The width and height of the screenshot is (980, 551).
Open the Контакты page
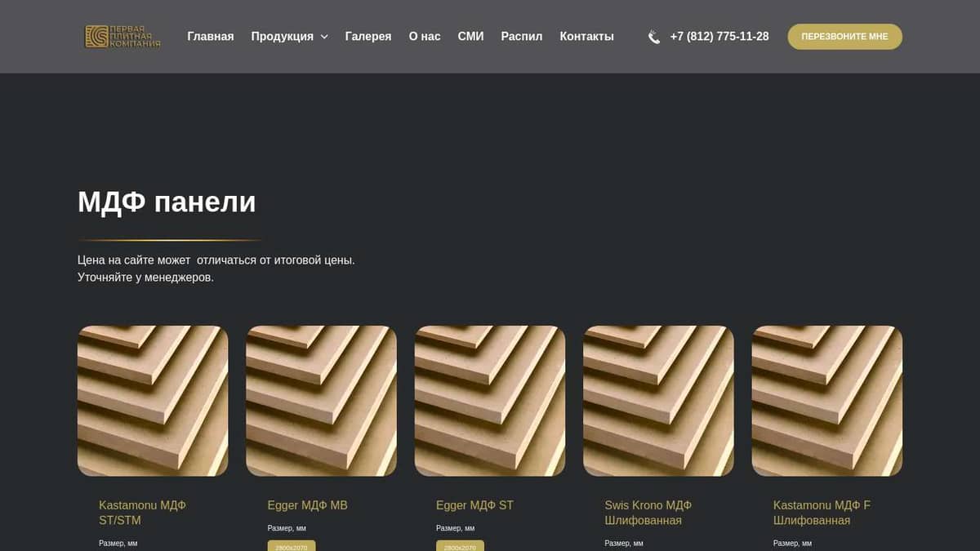point(586,37)
